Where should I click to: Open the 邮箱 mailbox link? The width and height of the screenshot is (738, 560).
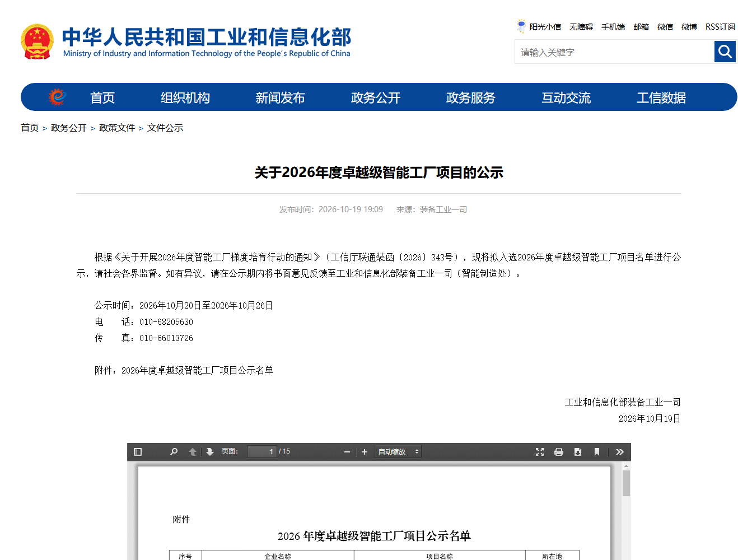641,27
